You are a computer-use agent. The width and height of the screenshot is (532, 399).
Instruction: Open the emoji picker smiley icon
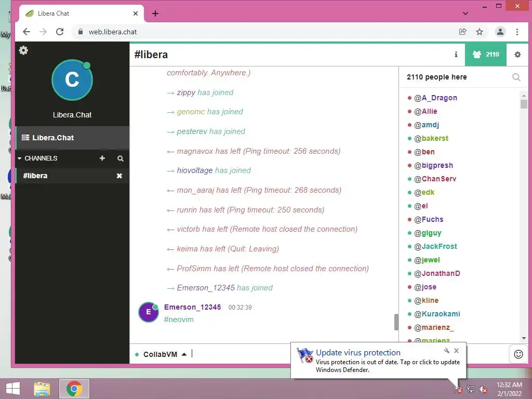point(518,354)
